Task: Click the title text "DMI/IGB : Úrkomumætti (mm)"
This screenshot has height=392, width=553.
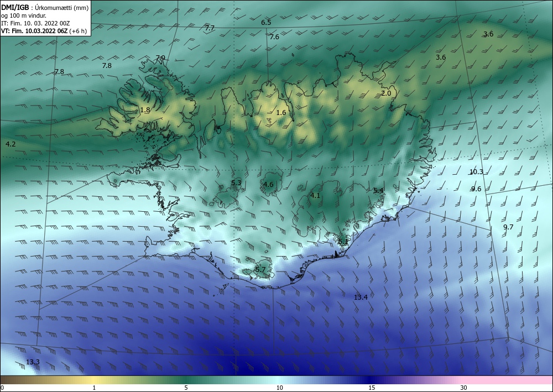Action: coord(45,8)
